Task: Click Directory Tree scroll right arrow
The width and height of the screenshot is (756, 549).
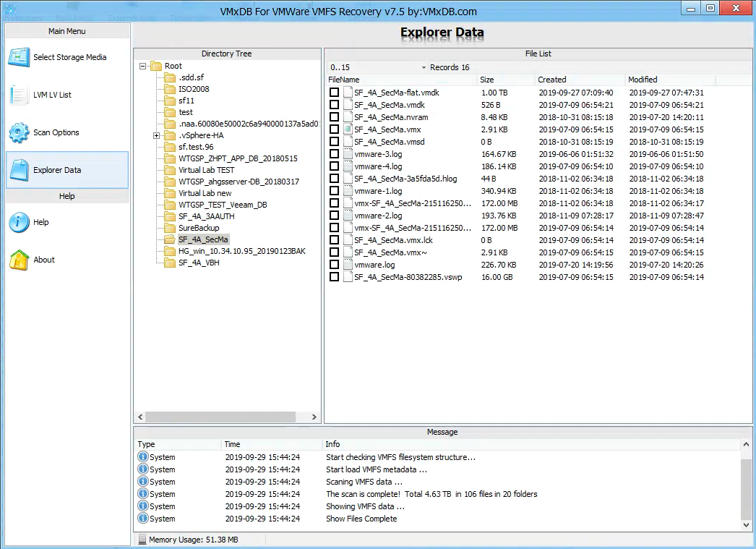Action: 314,417
